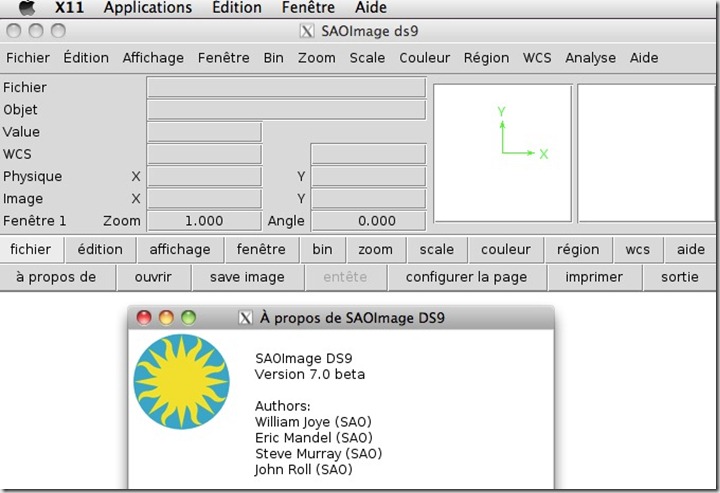
Task: Select the aide button bar tab
Action: 691,249
